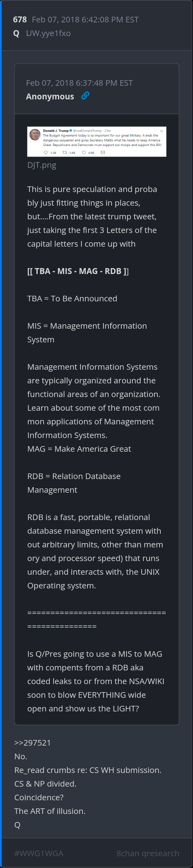
Task: Click the Q tripcode UW.yye1fxo
Action: coord(48,33)
